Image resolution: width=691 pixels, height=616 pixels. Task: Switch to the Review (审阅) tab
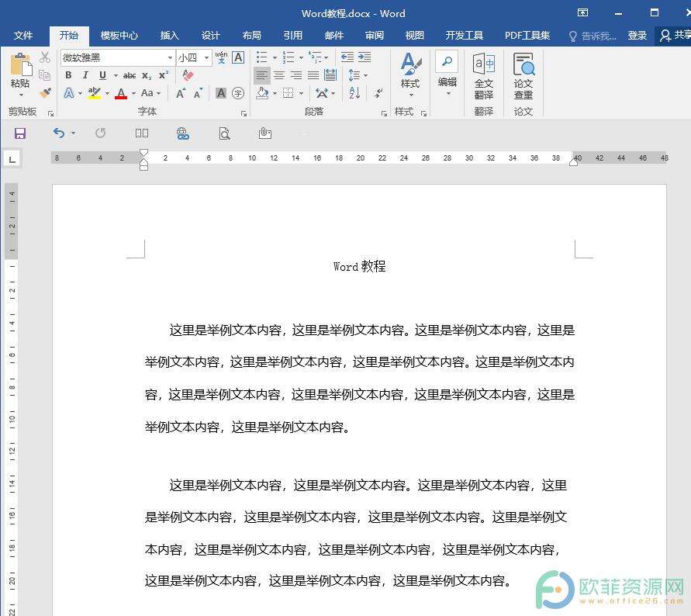tap(375, 36)
